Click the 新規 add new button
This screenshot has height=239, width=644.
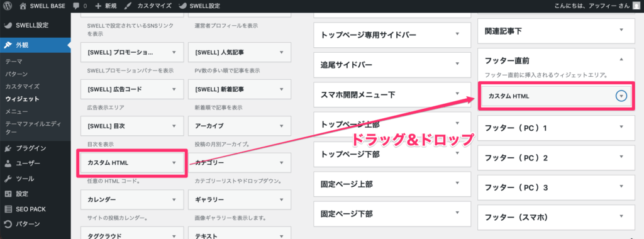(106, 6)
